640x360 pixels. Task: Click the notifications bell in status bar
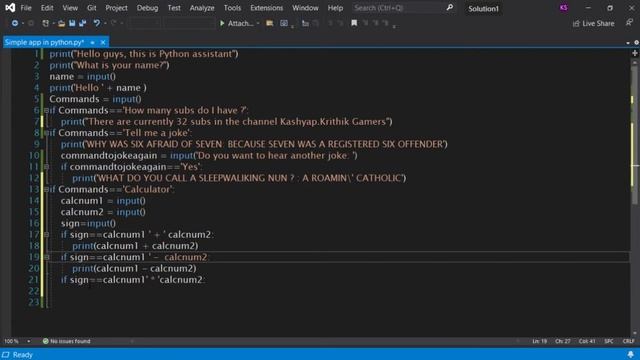tap(631, 354)
